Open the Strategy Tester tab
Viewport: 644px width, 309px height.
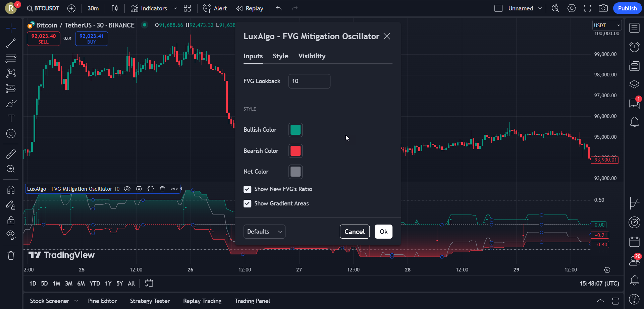pos(150,301)
